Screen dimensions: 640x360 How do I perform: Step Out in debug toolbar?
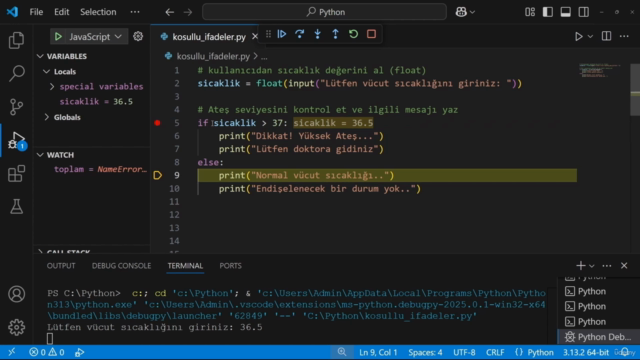coord(336,34)
